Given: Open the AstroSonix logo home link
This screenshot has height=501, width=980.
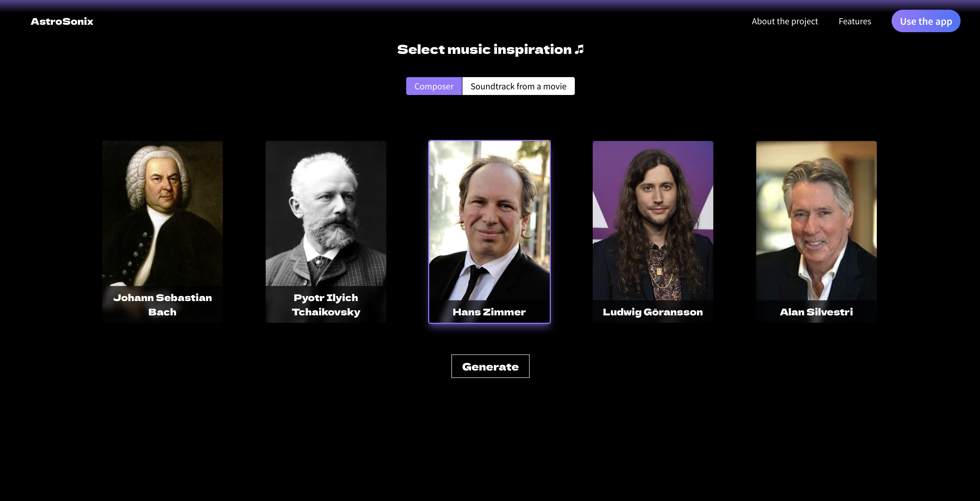Looking at the screenshot, I should [x=62, y=21].
